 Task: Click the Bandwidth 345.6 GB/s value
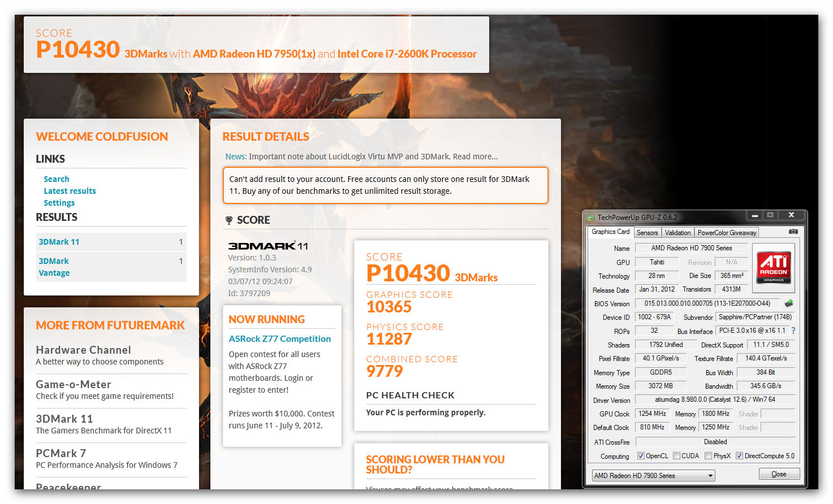(765, 386)
